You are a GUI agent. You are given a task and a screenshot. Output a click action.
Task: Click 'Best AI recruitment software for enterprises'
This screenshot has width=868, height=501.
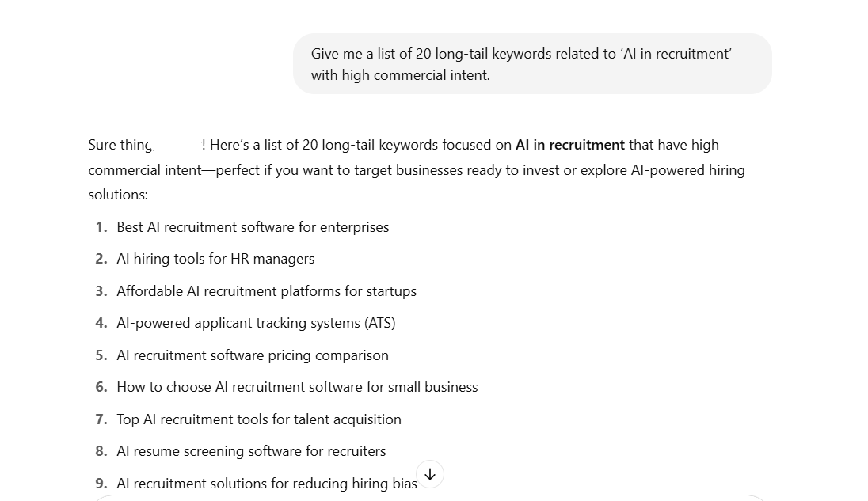pyautogui.click(x=253, y=227)
